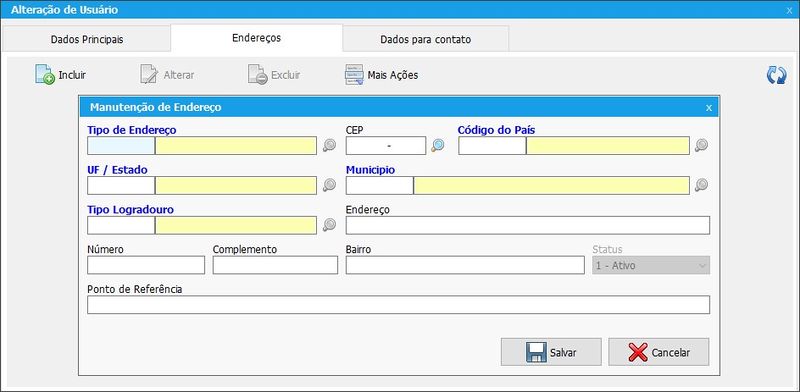Save address with the Salvar button

(x=551, y=352)
